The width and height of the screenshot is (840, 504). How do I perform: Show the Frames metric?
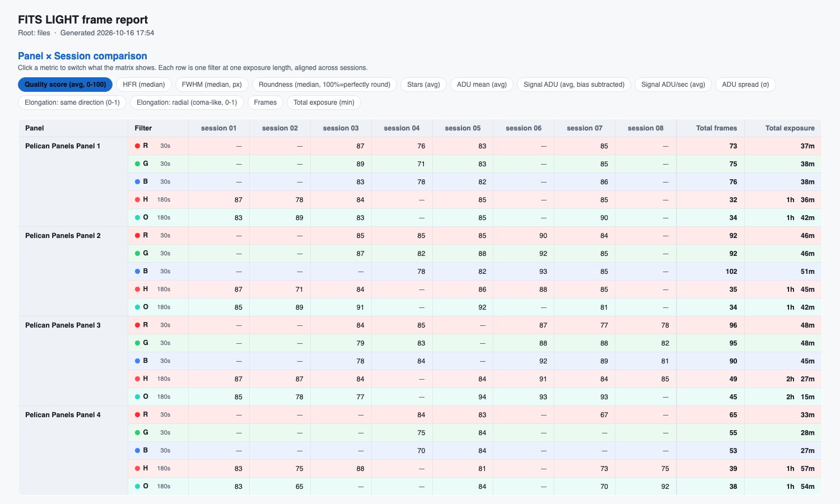[265, 102]
